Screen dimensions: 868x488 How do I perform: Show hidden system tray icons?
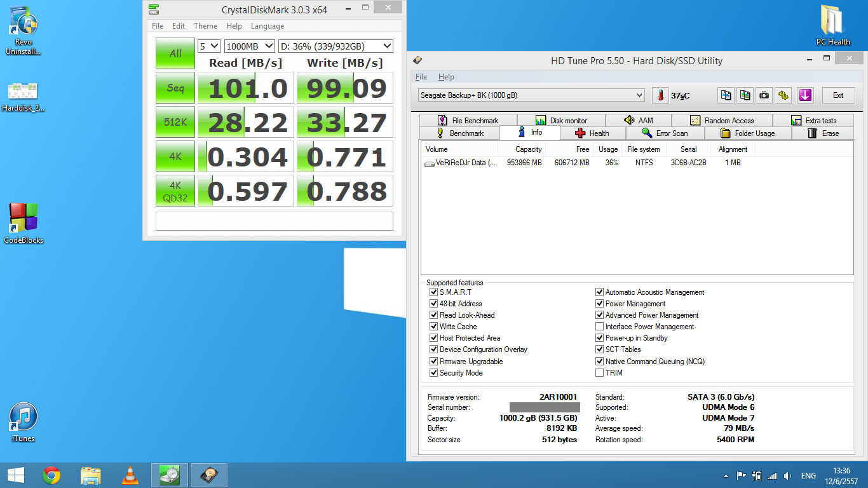(x=726, y=475)
